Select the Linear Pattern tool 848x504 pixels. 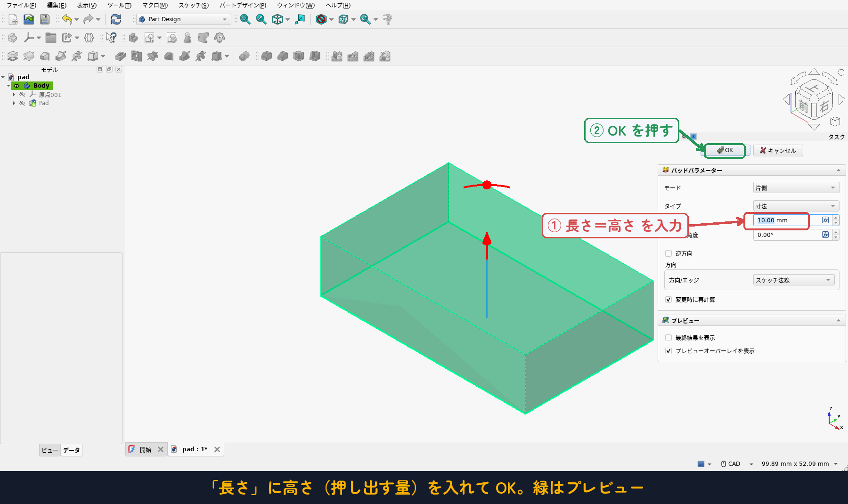pos(353,57)
